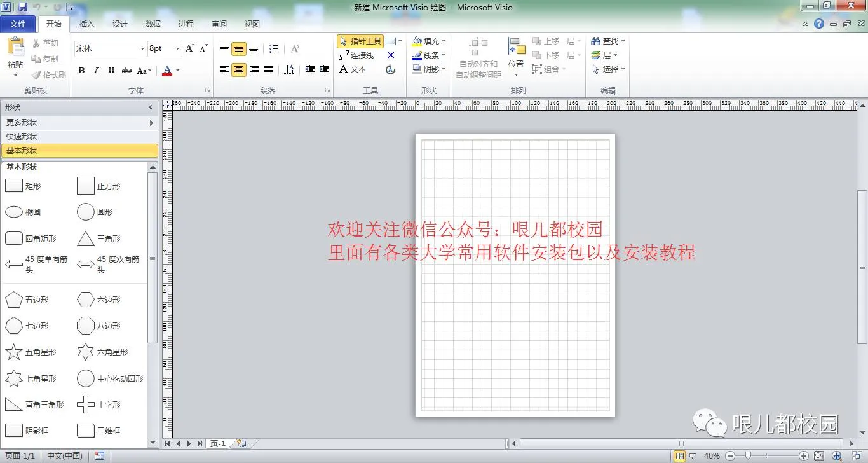Click the macro recording status bar icon
868x463 pixels.
[99, 456]
